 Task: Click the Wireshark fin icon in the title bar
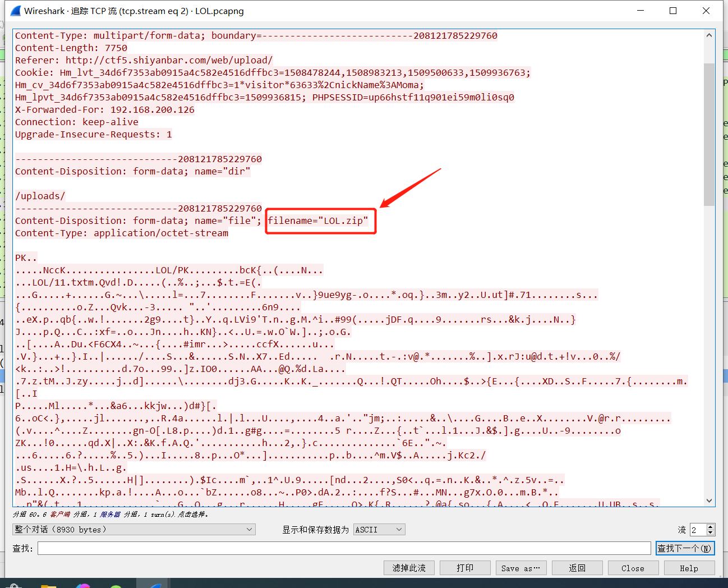[15, 10]
